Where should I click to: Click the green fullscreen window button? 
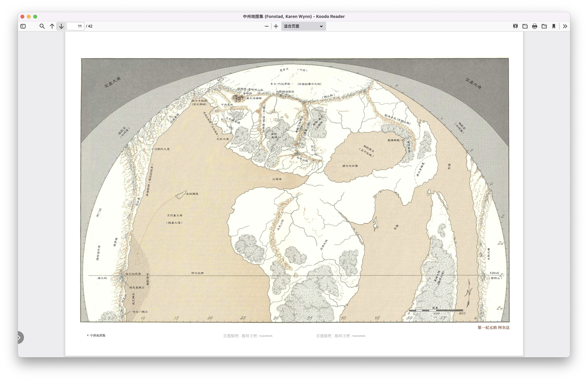tap(35, 17)
